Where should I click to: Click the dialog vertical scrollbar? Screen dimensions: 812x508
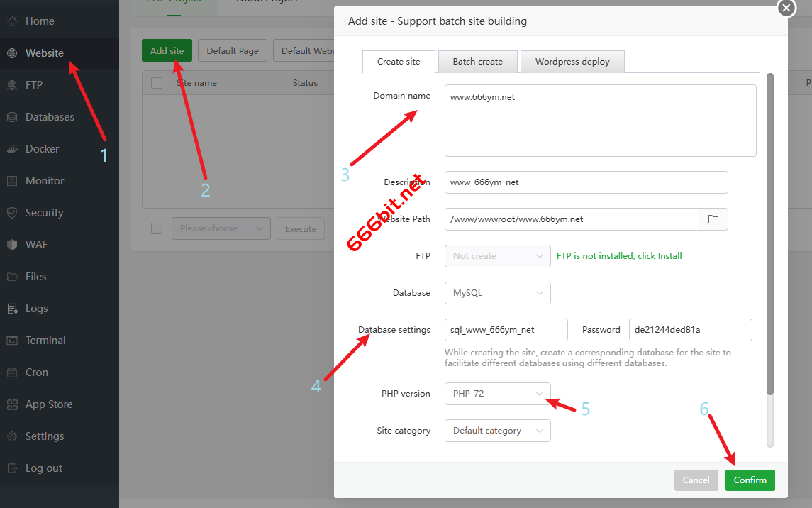click(x=770, y=234)
